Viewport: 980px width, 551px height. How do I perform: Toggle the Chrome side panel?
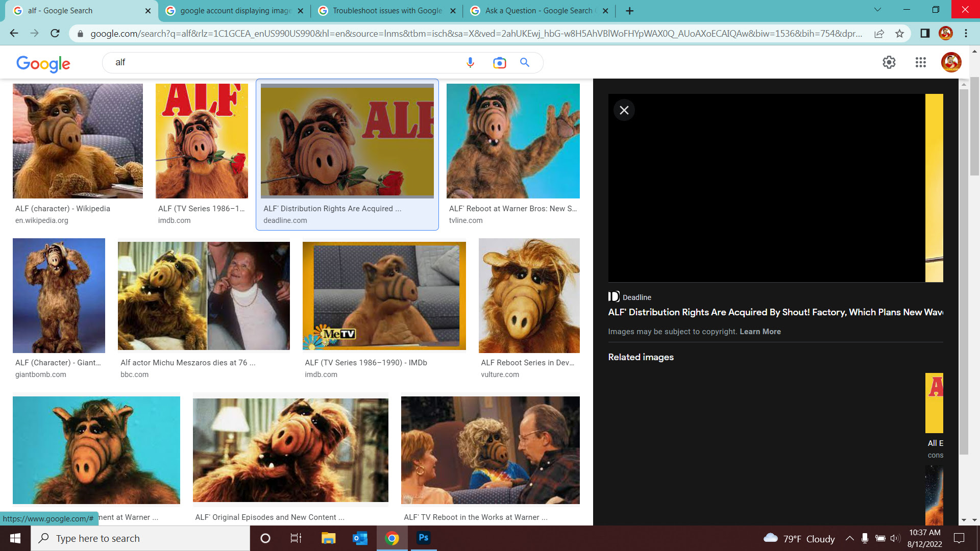click(x=924, y=33)
